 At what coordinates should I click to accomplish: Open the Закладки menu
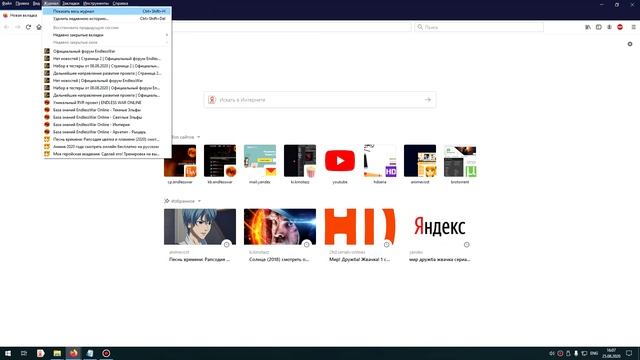[x=71, y=3]
